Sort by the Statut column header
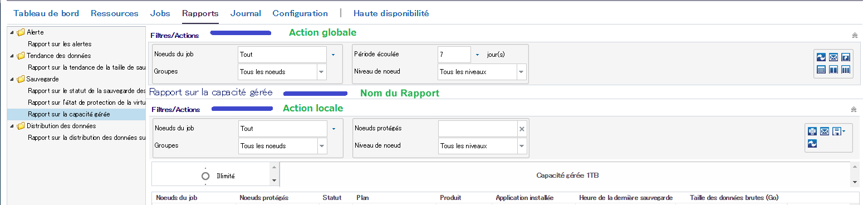868x205 pixels. click(x=332, y=198)
